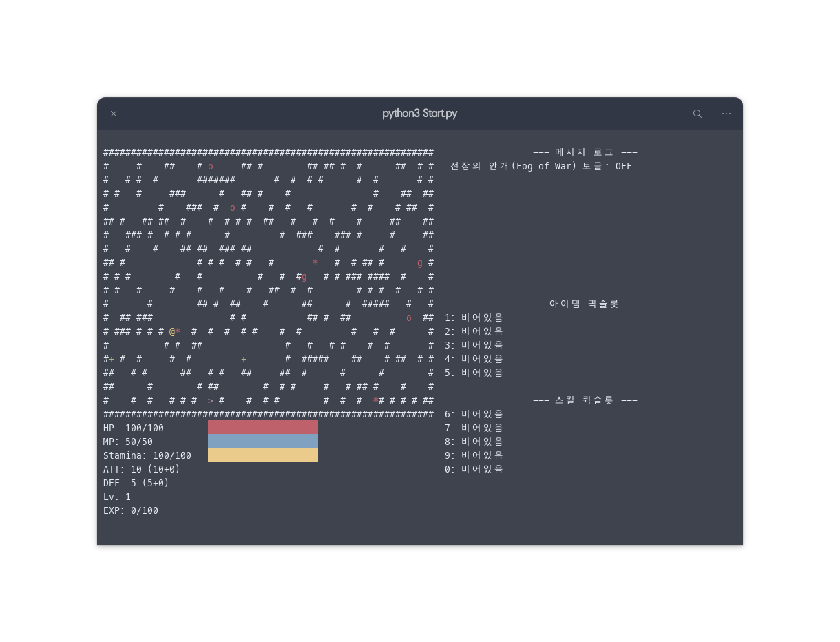
Task: Click the blue MP bar
Action: click(x=262, y=441)
